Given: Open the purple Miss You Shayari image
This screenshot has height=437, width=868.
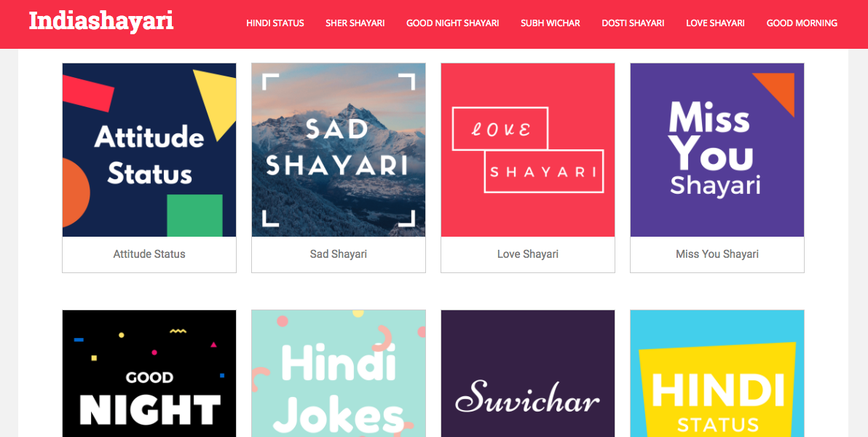Looking at the screenshot, I should click(717, 150).
